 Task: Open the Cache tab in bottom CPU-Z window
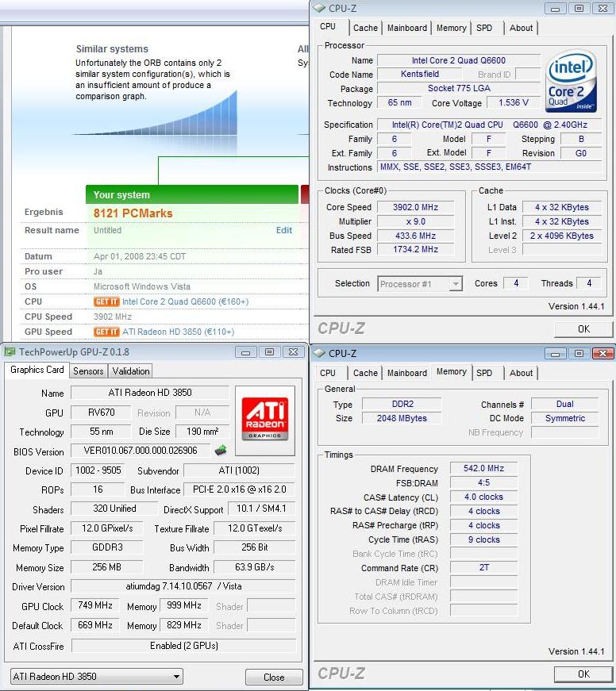pyautogui.click(x=365, y=373)
